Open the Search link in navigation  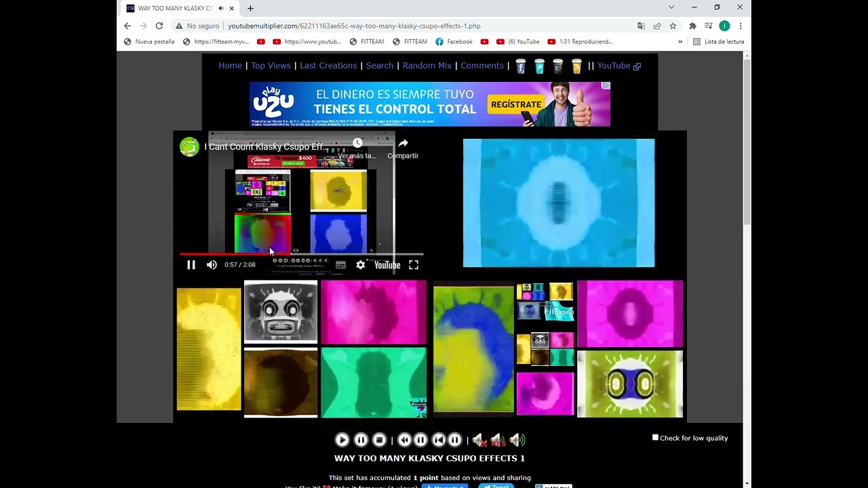pyautogui.click(x=380, y=66)
